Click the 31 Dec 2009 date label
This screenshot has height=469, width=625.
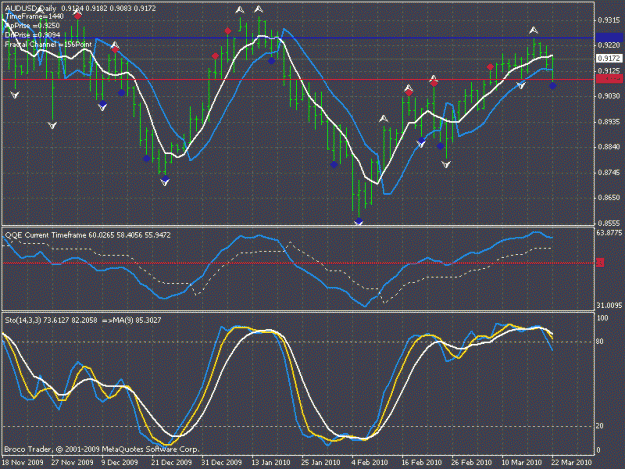pyautogui.click(x=221, y=462)
